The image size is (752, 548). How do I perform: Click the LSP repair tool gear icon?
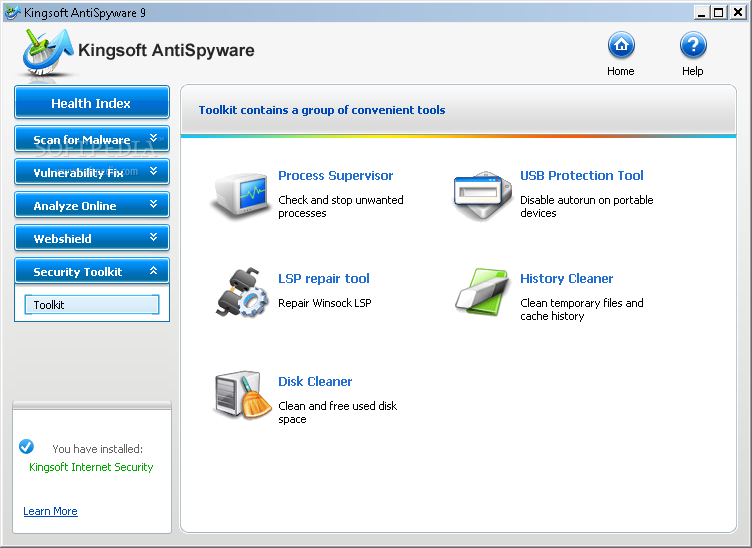242,292
